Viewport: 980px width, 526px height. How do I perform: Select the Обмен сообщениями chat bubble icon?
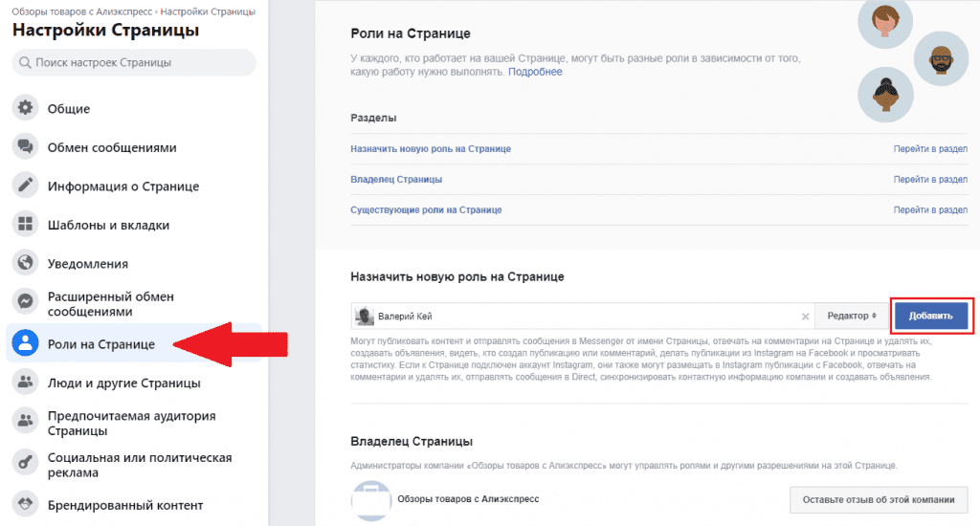[25, 146]
